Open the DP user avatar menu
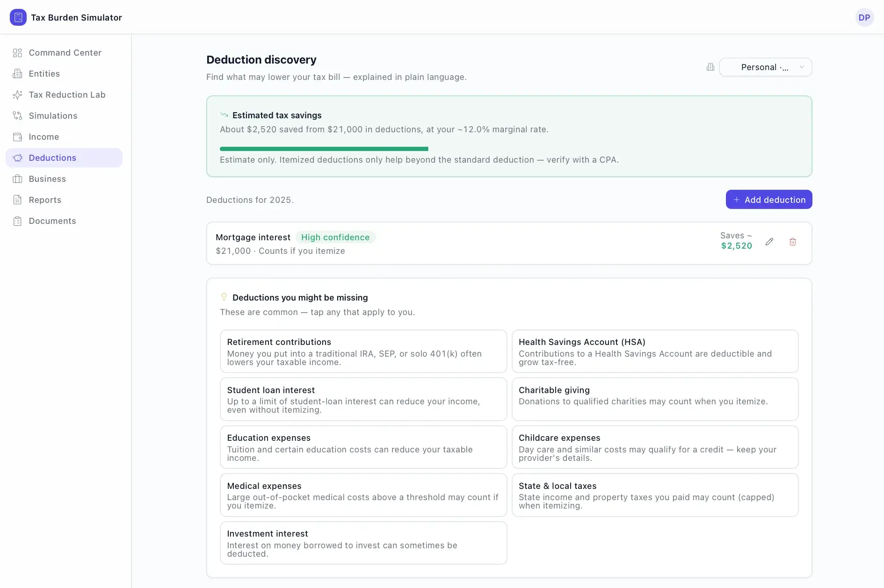This screenshot has height=588, width=884. point(864,17)
